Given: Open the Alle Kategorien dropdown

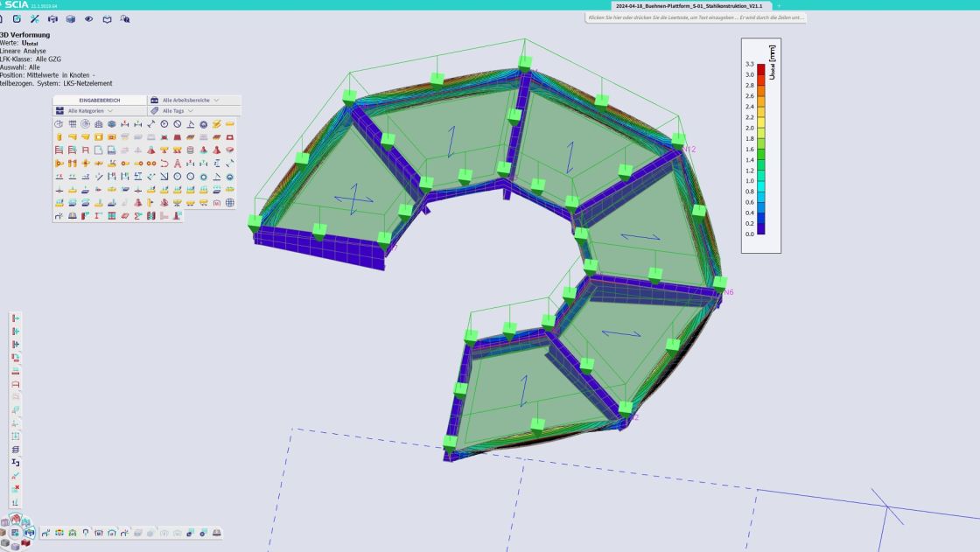Looking at the screenshot, I should pos(100,110).
